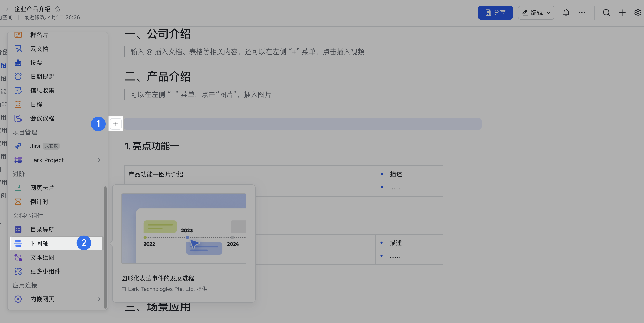Select 时间轴 timeline widget
The image size is (644, 323).
click(39, 243)
